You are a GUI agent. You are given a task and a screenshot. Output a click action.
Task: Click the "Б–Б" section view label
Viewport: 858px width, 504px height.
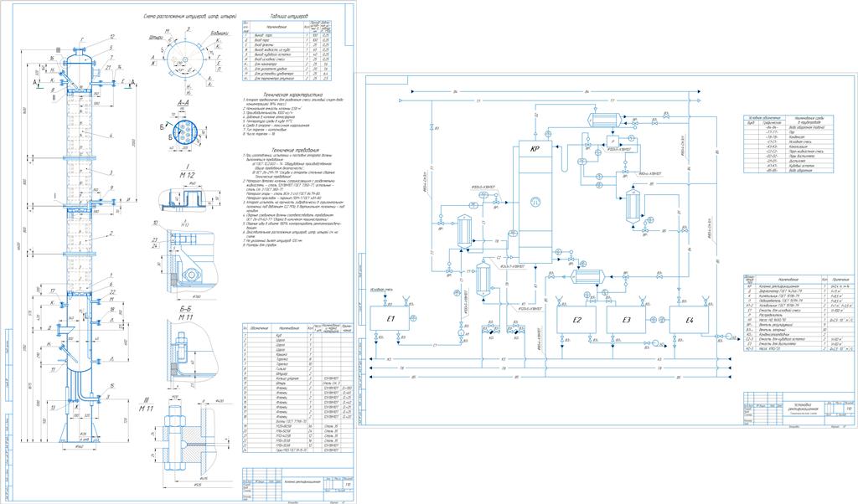tap(185, 308)
